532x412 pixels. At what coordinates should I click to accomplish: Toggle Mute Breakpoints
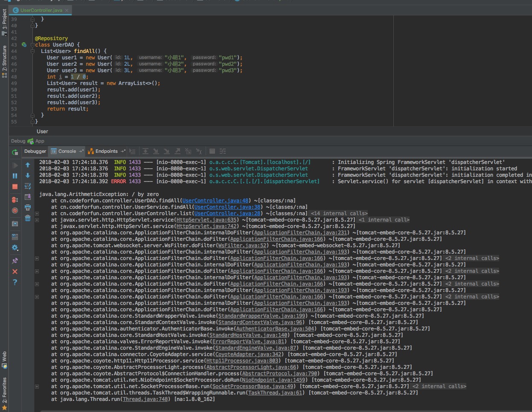click(x=15, y=210)
